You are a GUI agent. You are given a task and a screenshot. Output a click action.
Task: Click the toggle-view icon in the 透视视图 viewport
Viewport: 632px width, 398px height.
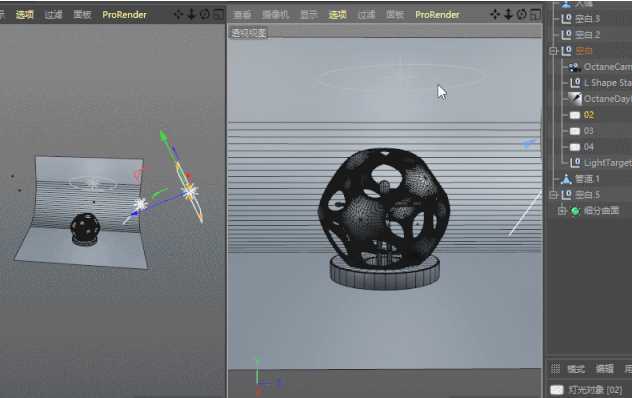(x=535, y=15)
